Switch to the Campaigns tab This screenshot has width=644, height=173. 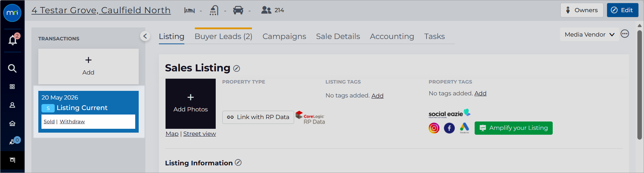click(284, 36)
